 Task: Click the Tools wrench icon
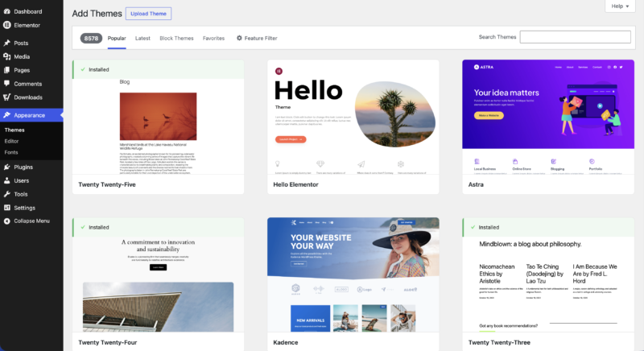point(7,194)
